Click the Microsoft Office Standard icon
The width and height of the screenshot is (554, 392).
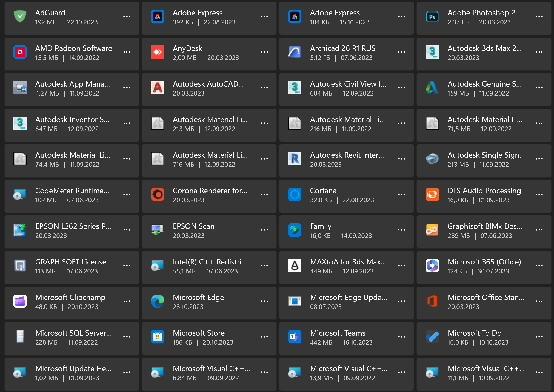(x=432, y=301)
